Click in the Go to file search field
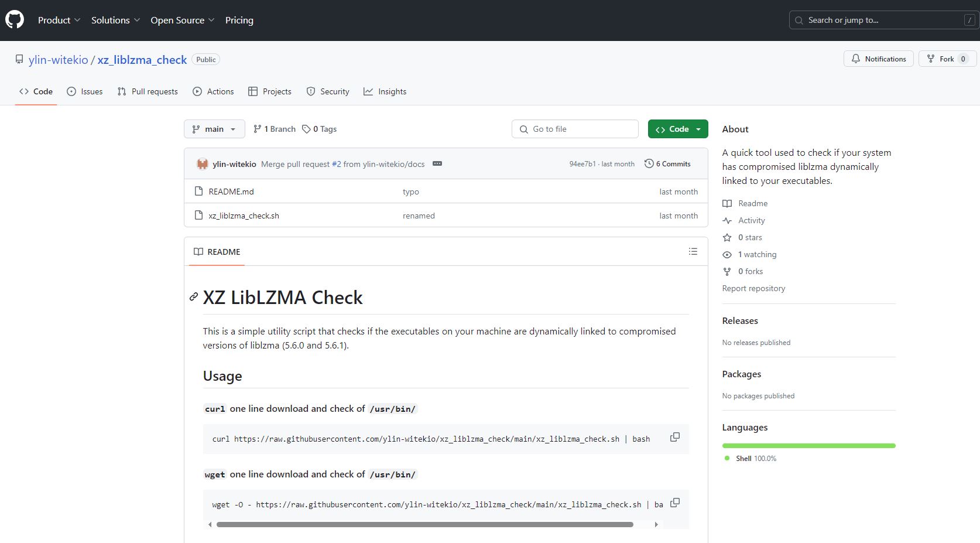Image resolution: width=980 pixels, height=543 pixels. (x=574, y=129)
